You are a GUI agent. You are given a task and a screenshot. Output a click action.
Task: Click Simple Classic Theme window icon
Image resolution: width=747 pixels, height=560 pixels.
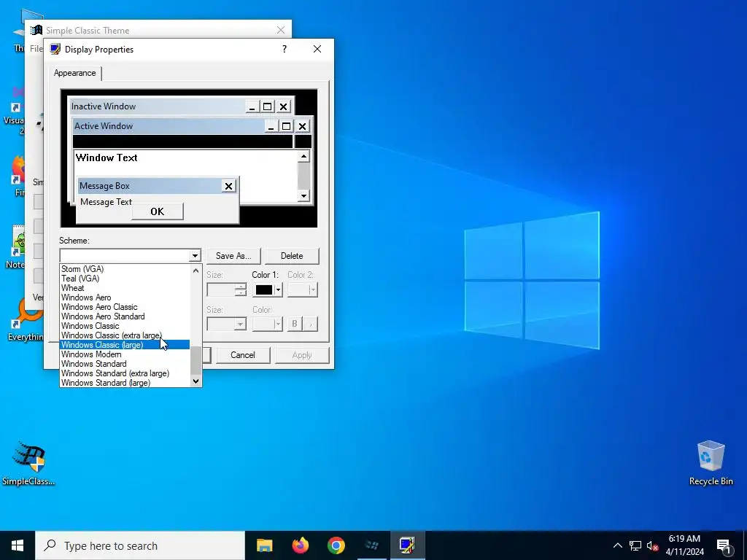point(36,30)
